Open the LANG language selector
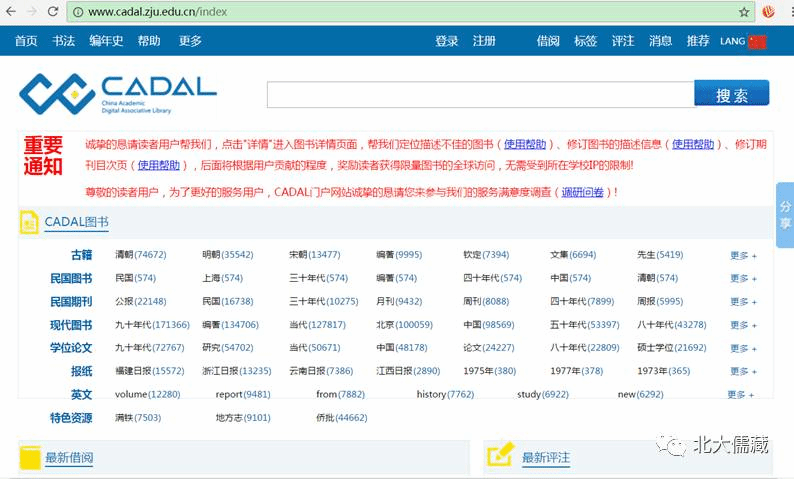 coord(732,41)
